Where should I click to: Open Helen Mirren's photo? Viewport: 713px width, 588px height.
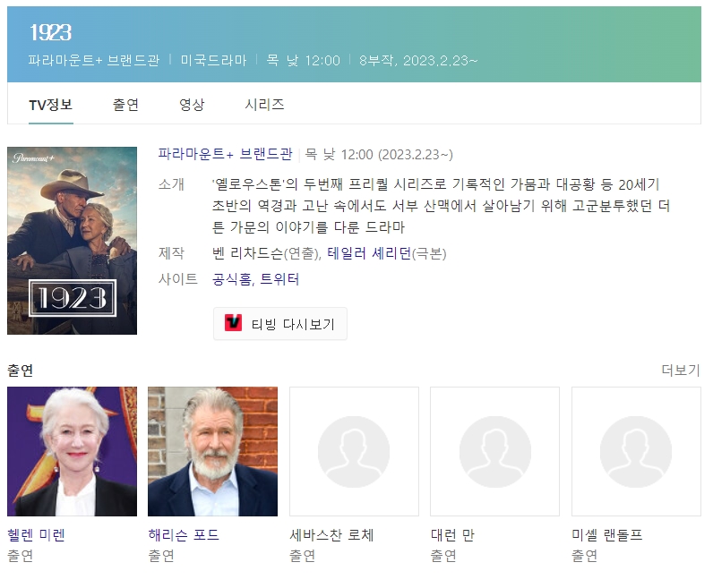point(72,451)
